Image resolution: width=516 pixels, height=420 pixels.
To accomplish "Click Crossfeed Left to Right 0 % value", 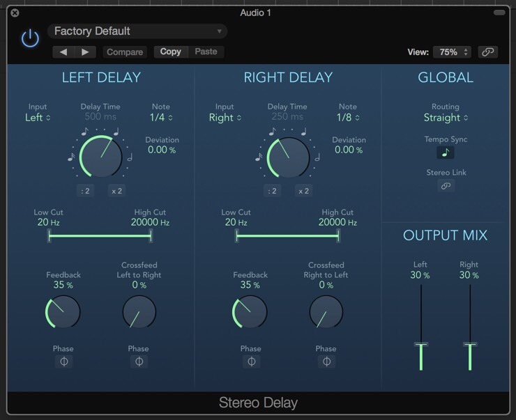I will 139,285.
